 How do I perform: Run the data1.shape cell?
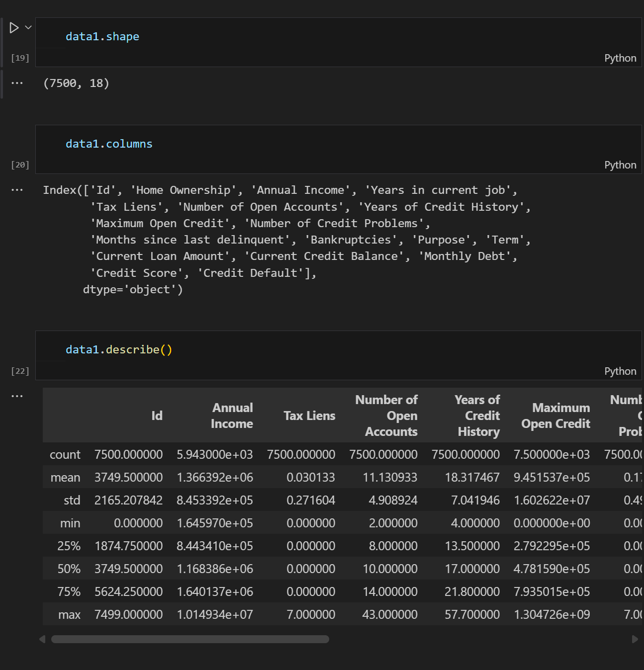[x=14, y=28]
